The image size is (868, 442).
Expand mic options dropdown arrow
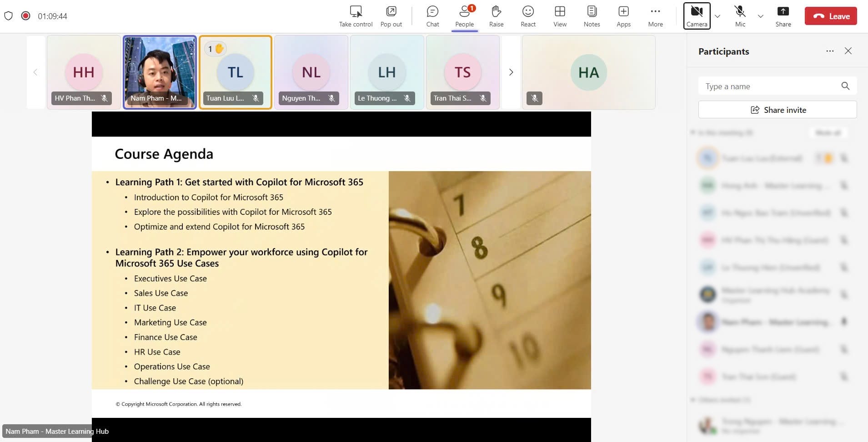point(760,16)
